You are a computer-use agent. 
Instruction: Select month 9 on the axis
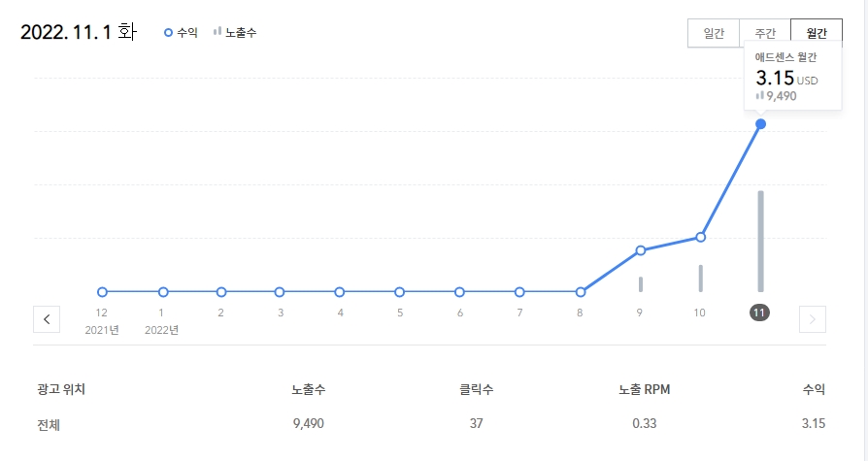pyautogui.click(x=640, y=313)
